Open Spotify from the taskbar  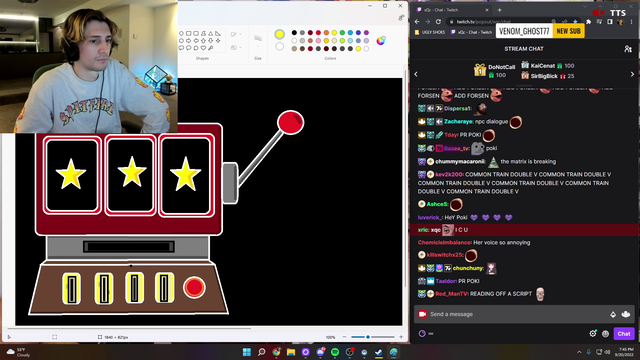[335, 352]
